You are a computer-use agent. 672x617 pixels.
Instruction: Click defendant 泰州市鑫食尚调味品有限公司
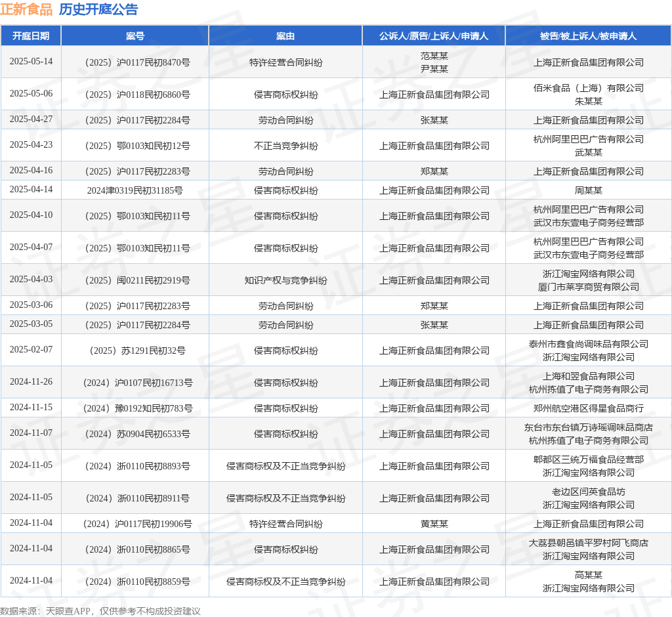[589, 345]
